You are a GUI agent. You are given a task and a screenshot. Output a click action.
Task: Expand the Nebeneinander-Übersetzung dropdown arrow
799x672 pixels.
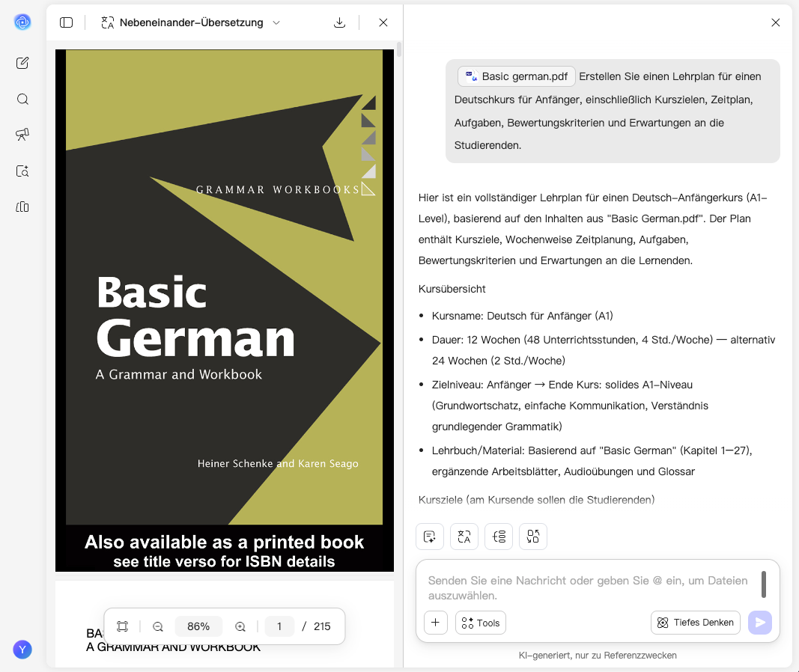(x=276, y=22)
